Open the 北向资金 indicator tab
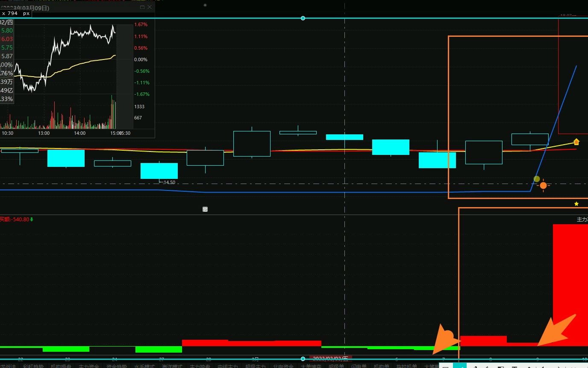Image resolution: width=588 pixels, height=368 pixels. 283,366
